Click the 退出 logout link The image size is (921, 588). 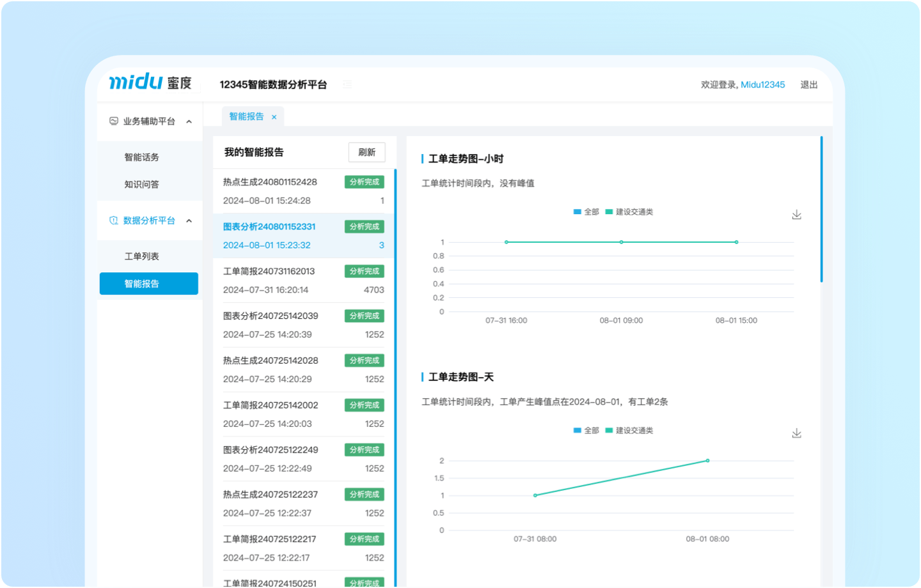(x=809, y=84)
